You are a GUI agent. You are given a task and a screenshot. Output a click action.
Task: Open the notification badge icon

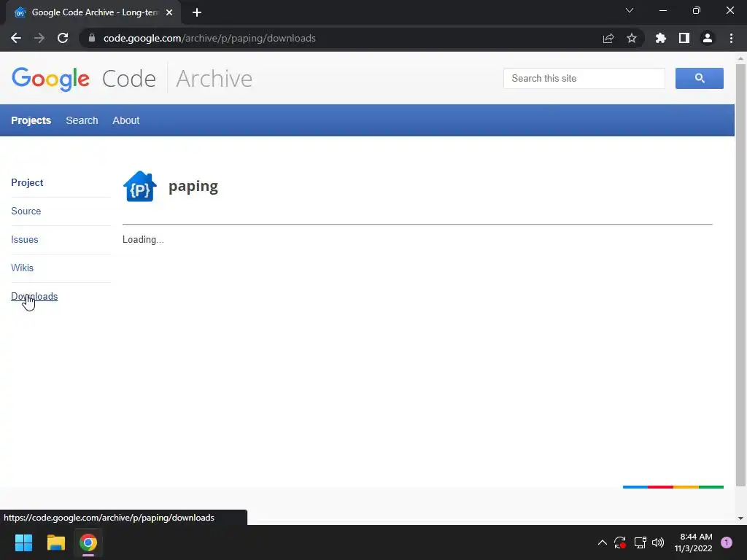[727, 542]
